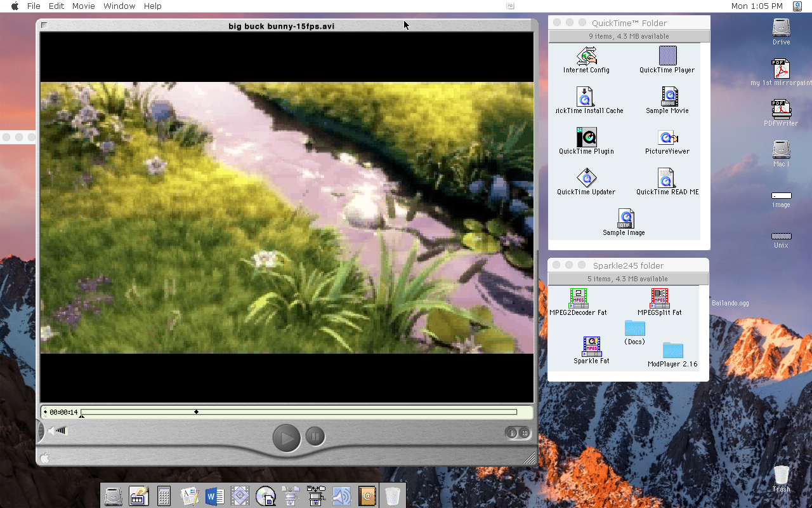The width and height of the screenshot is (812, 508).
Task: Select the QuickTime READ ME document icon
Action: (x=666, y=178)
